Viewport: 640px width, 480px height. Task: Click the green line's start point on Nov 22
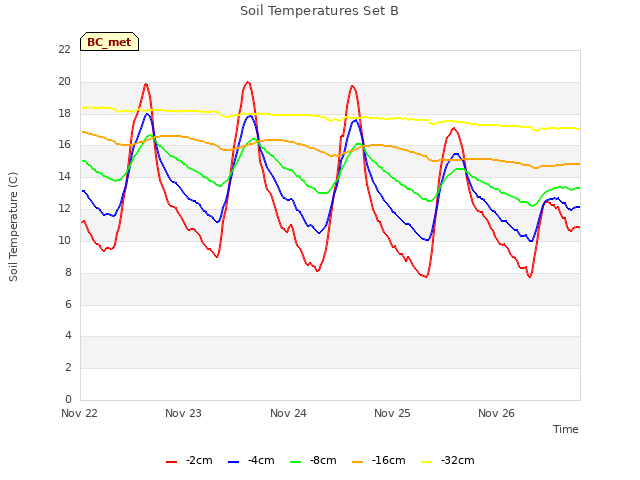83,161
